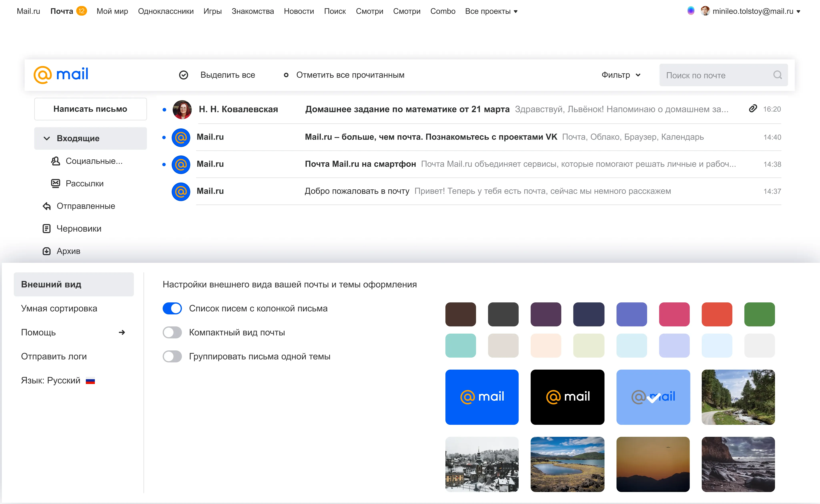The height and width of the screenshot is (504, 820).
Task: Click Отметить все прочитанным
Action: pyautogui.click(x=350, y=75)
